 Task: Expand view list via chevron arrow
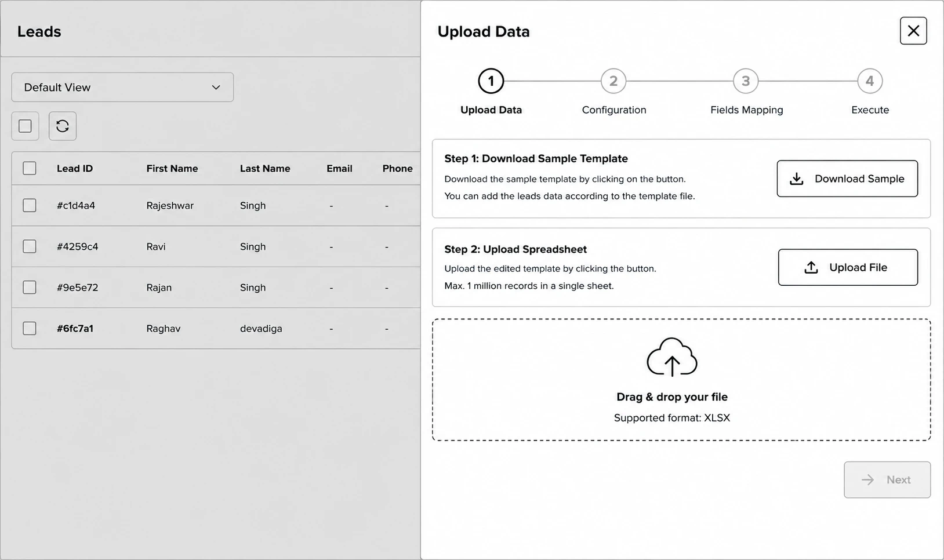pyautogui.click(x=216, y=88)
